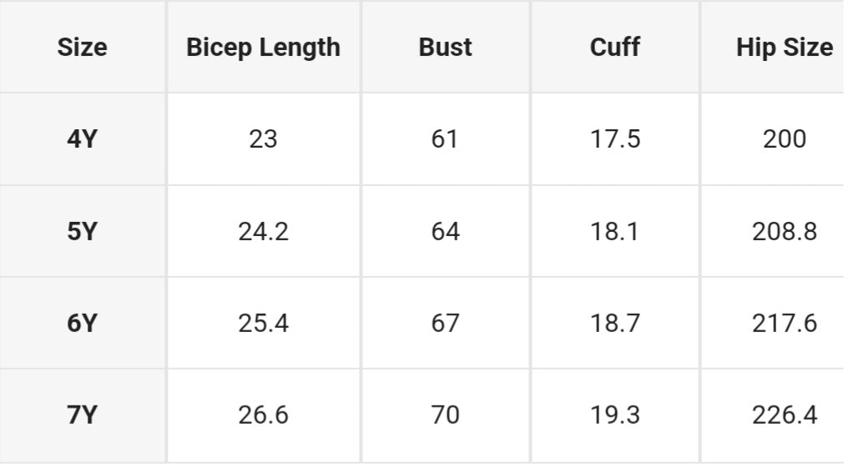Click the Size column header

pyautogui.click(x=82, y=48)
